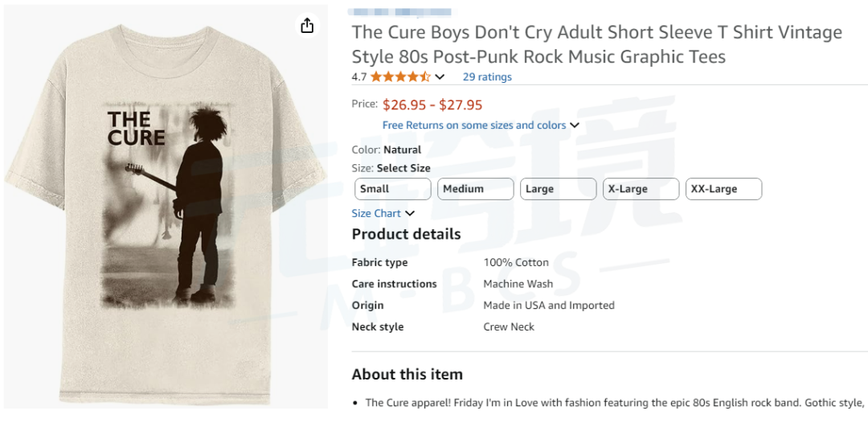Click the Free Returns on some sizes link
The width and height of the screenshot is (868, 427).
tap(474, 125)
